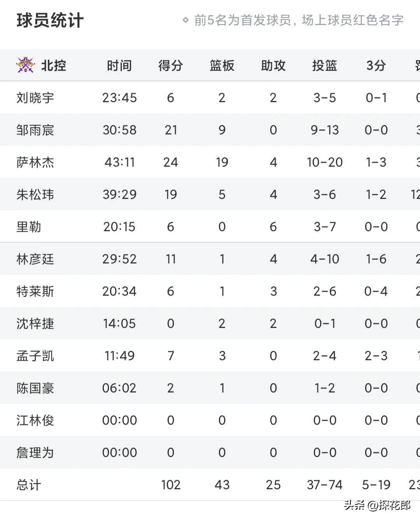Click the 头条 @探花郎 watermark

tap(377, 505)
